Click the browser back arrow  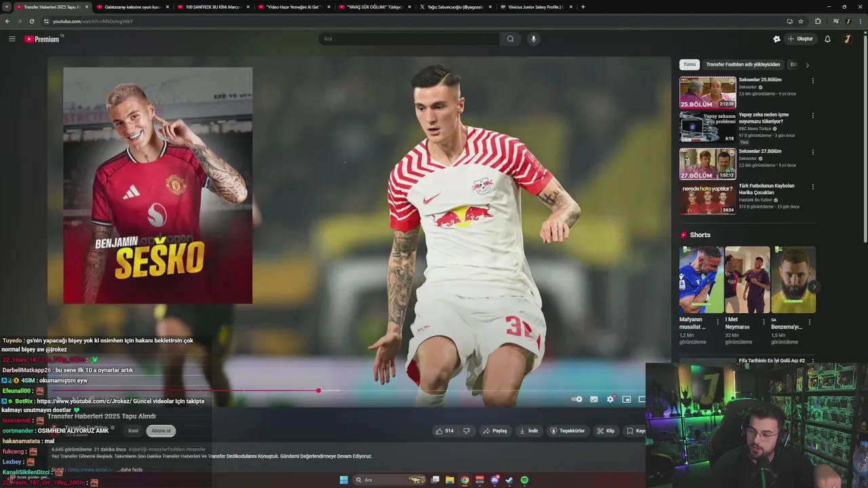coord(7,21)
